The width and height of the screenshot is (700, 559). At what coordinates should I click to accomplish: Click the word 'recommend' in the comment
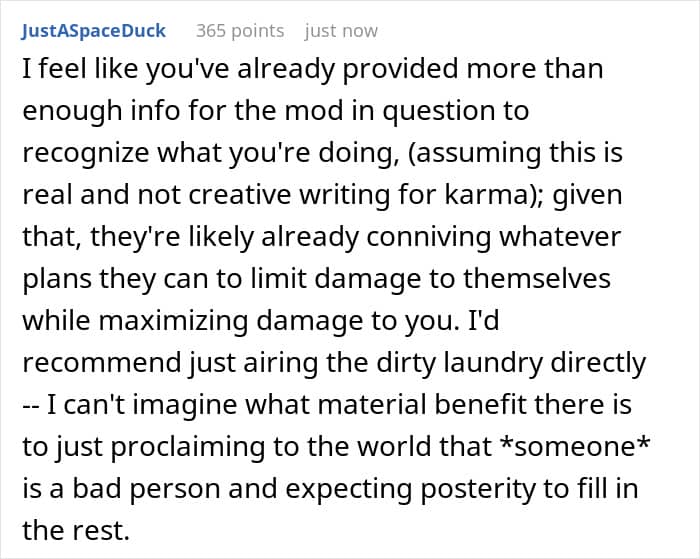(x=102, y=363)
